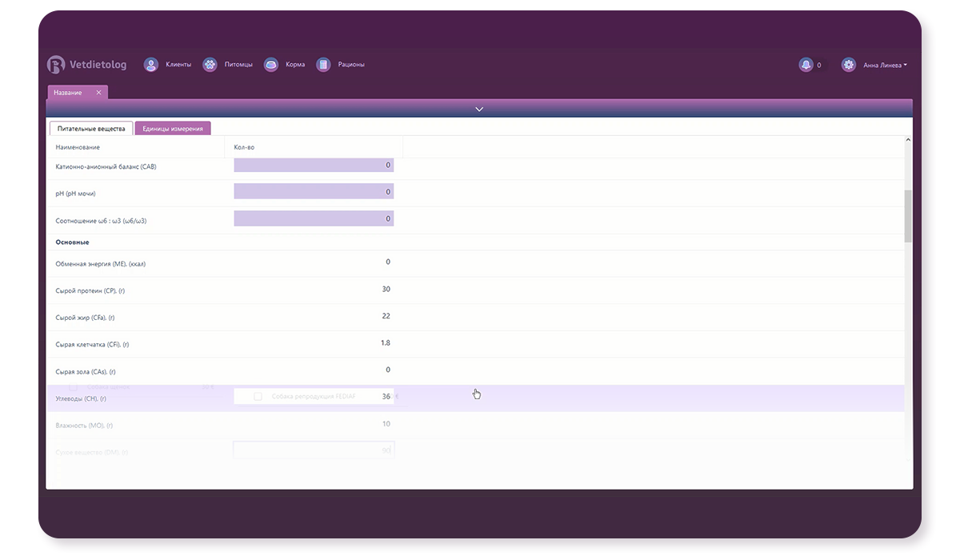Click the Катионно-анионный баланс (CAB) value field

point(314,165)
